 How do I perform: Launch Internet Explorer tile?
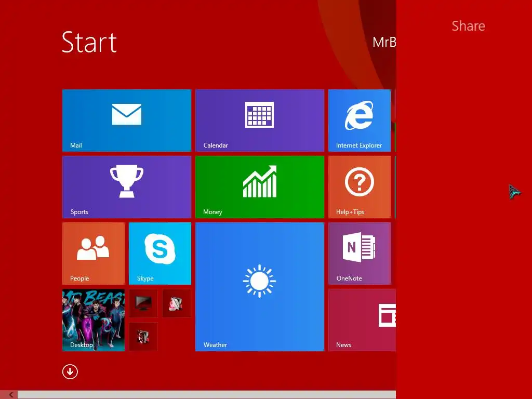[x=360, y=121]
